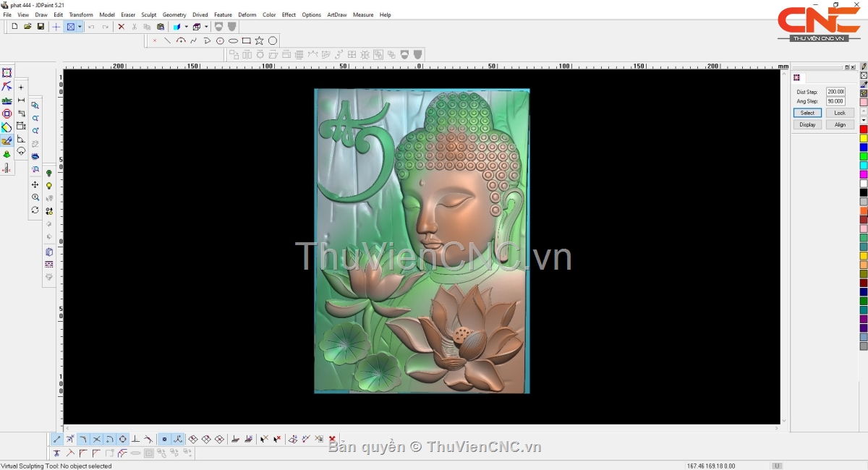Click the pan view arrows icon
This screenshot has width=868, height=470.
(35, 185)
